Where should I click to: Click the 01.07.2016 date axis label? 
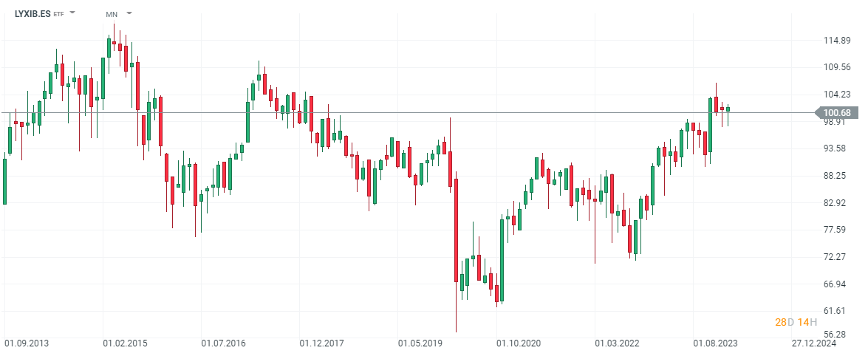tap(224, 343)
